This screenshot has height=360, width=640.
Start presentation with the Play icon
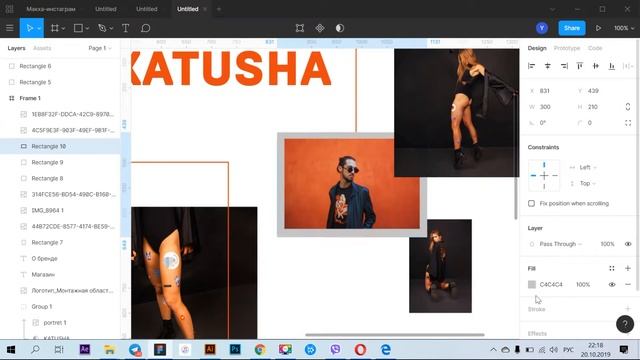[x=598, y=28]
